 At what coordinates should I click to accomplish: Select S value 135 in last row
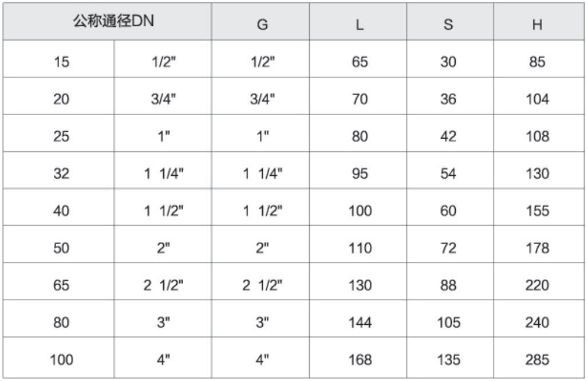451,358
